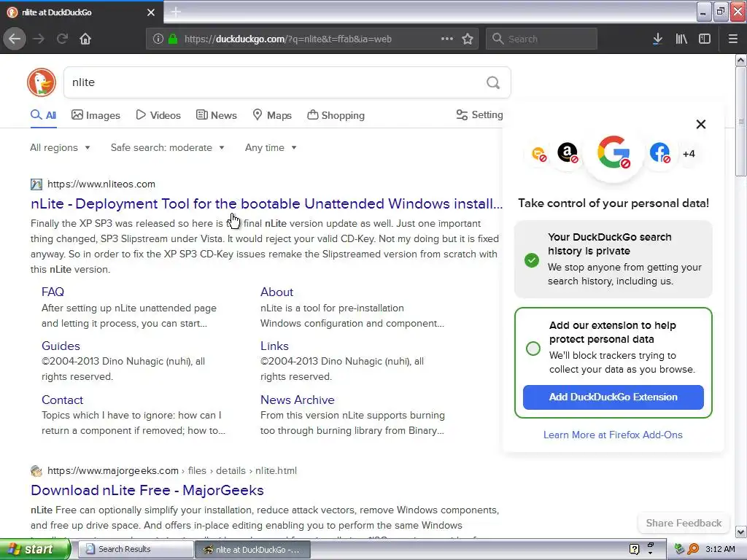Click the scrollbar down arrow
Viewport: 747px width, 560px height.
tap(740, 532)
